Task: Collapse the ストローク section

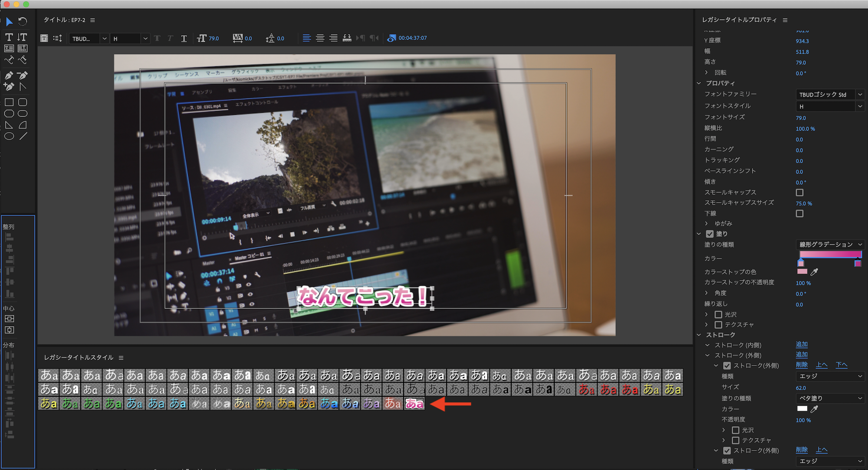Action: [699, 335]
